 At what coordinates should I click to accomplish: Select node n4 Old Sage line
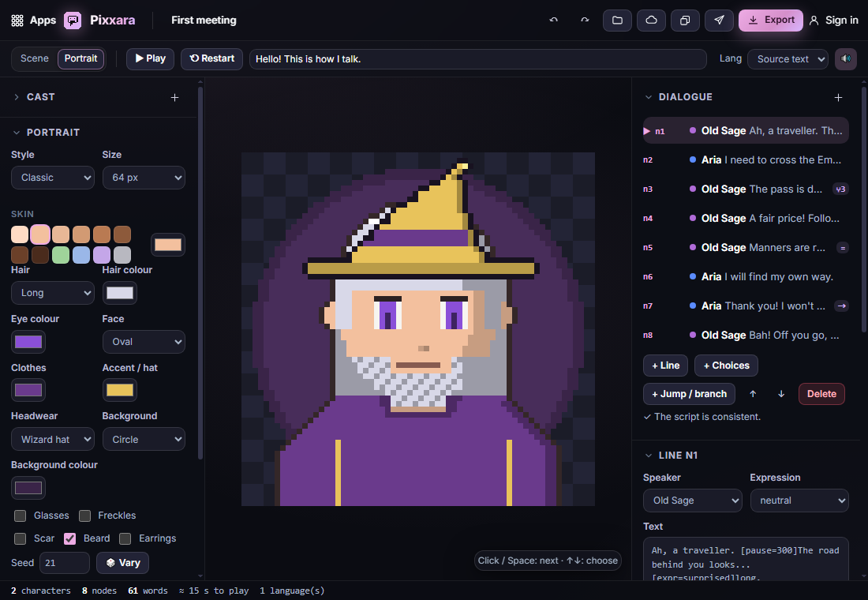[746, 218]
